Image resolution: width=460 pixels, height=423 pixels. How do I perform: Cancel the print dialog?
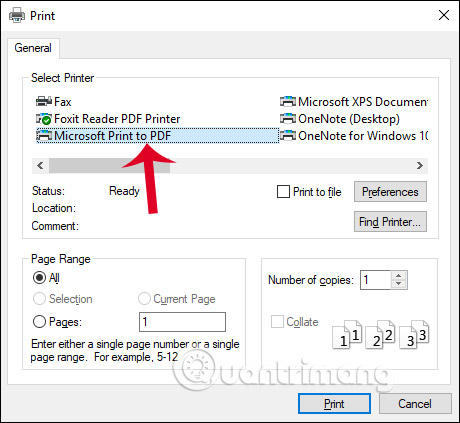tap(415, 404)
